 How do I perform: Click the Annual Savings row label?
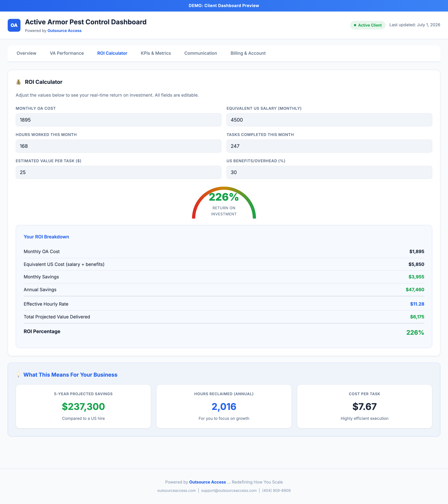tap(40, 290)
